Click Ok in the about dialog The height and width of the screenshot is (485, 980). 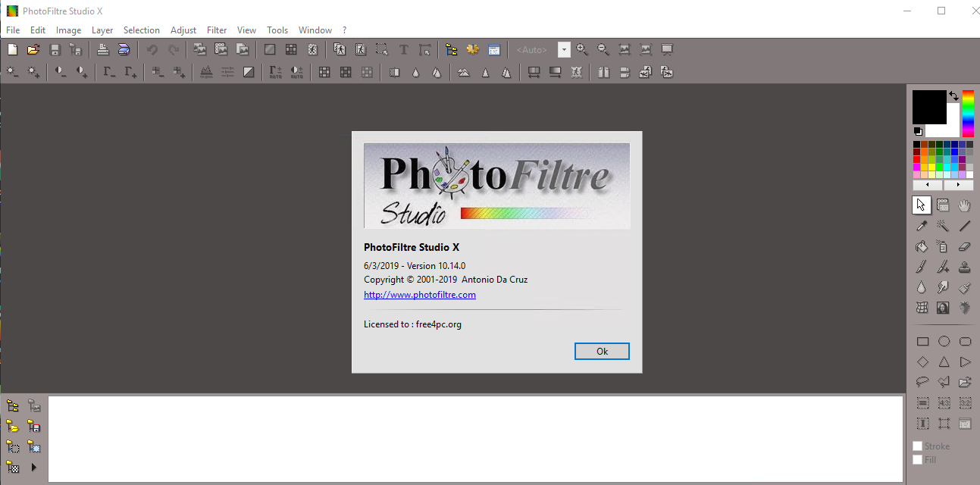coord(602,351)
